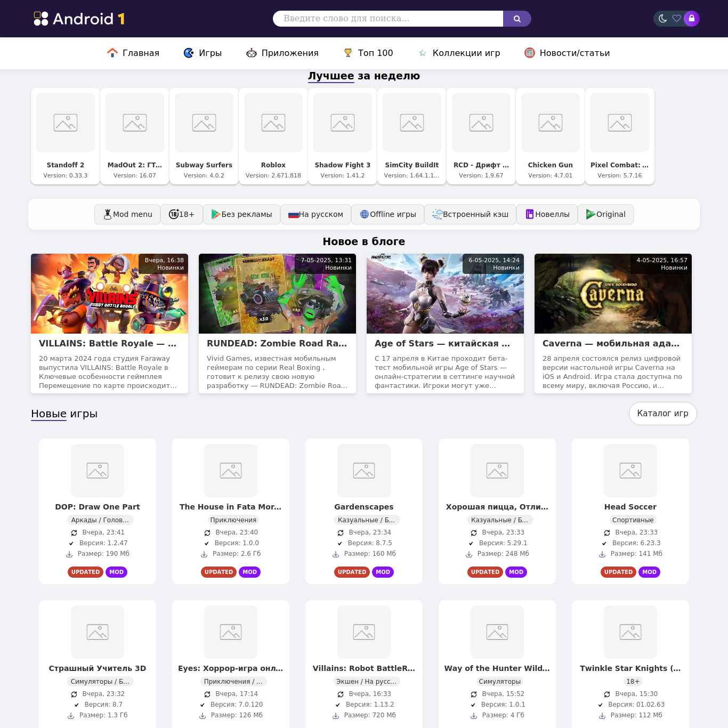Click the search magnifier button
Image resolution: width=728 pixels, height=728 pixels.
(517, 19)
